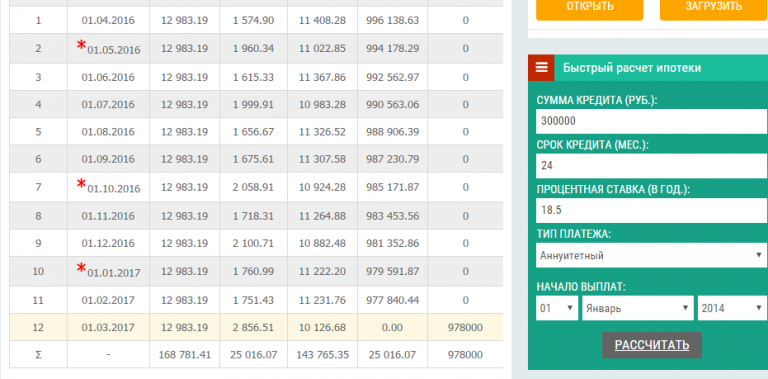Click the total payments value 168 781.41
This screenshot has width=768, height=379.
point(185,355)
